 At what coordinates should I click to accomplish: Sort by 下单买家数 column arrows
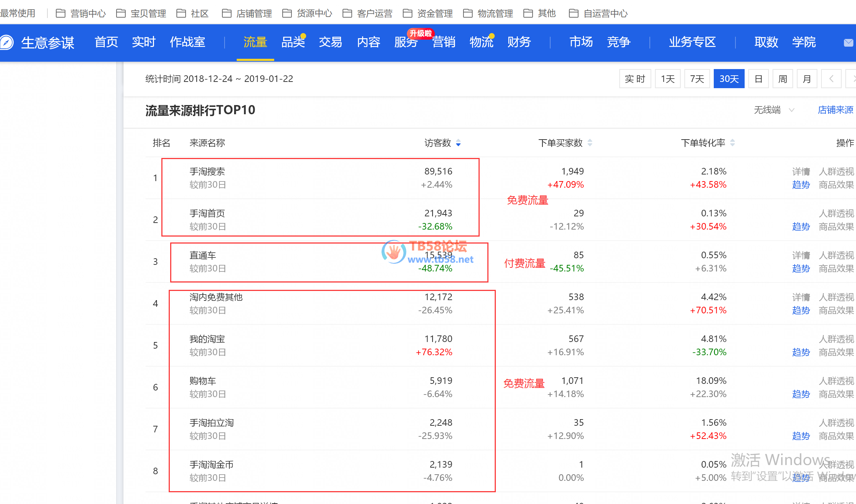(x=590, y=143)
